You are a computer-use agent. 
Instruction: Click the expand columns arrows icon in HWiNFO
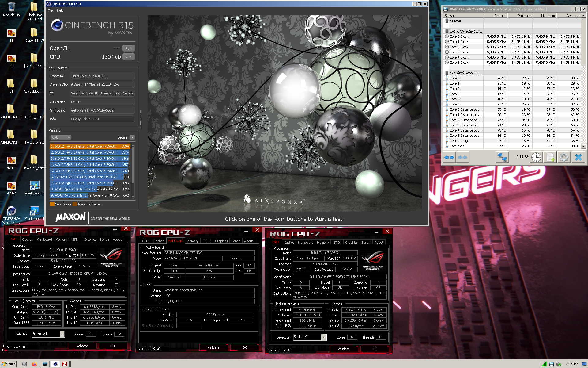click(449, 157)
